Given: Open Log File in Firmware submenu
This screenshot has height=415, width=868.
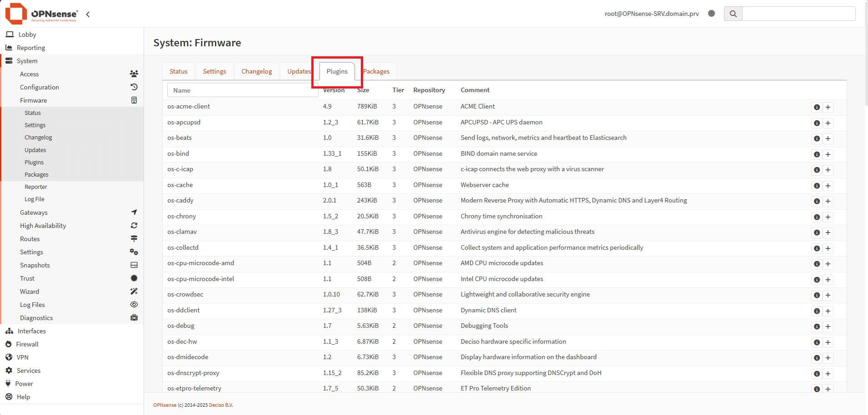Looking at the screenshot, I should (x=73, y=199).
